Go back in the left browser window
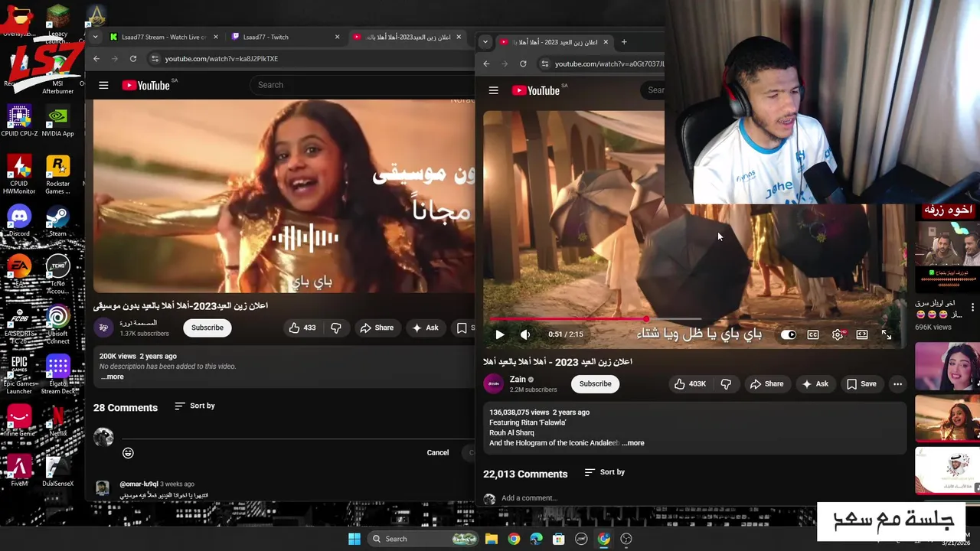The width and height of the screenshot is (980, 551). [x=96, y=59]
